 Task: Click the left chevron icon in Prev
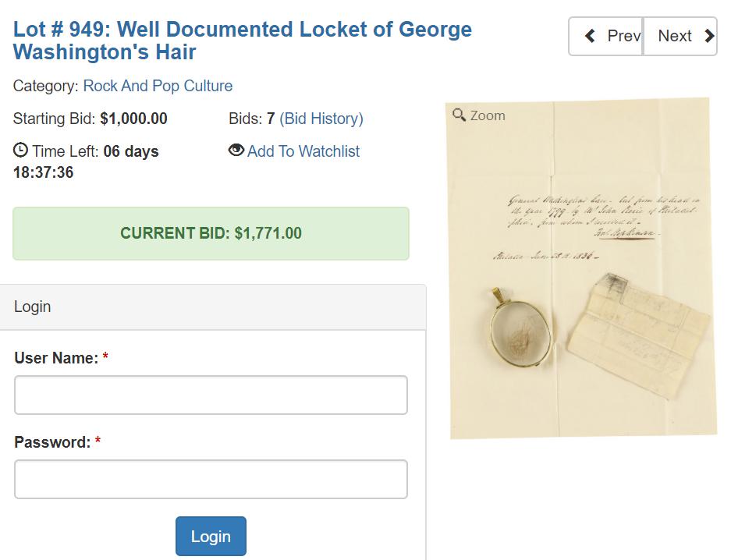[x=591, y=36]
